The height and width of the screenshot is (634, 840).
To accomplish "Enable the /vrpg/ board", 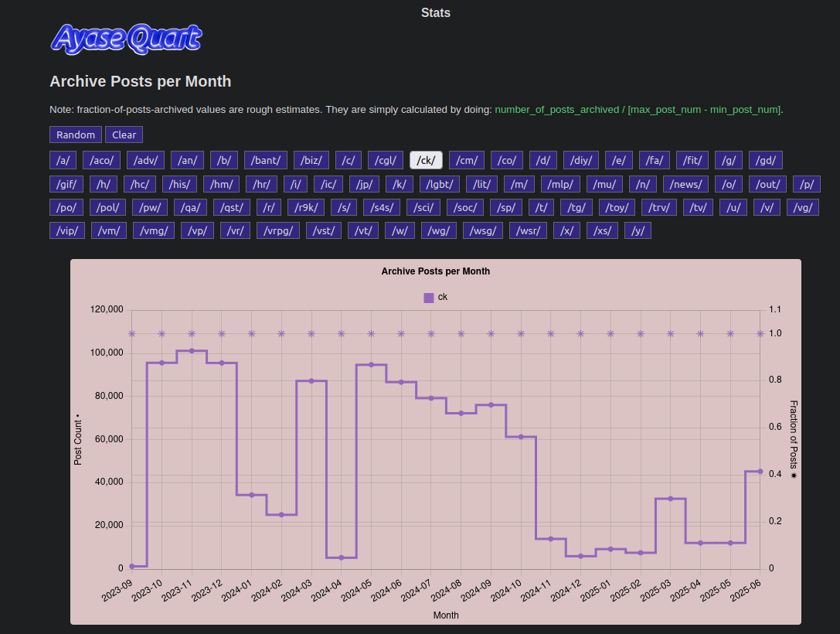I will coord(278,231).
